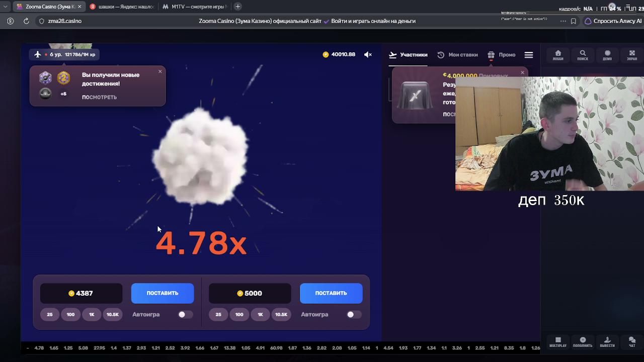
Task: Select the 25 chip under the 5000 bet
Action: tap(218, 314)
